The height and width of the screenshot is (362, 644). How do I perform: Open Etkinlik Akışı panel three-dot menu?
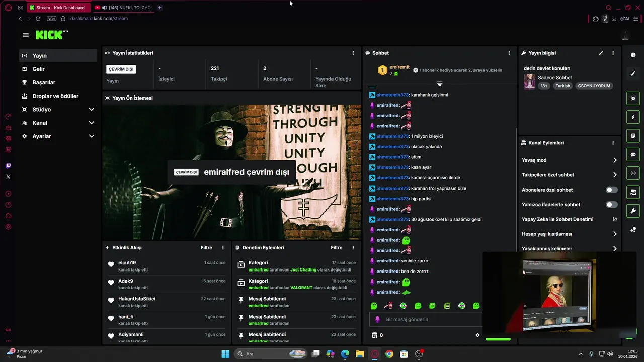tap(223, 248)
